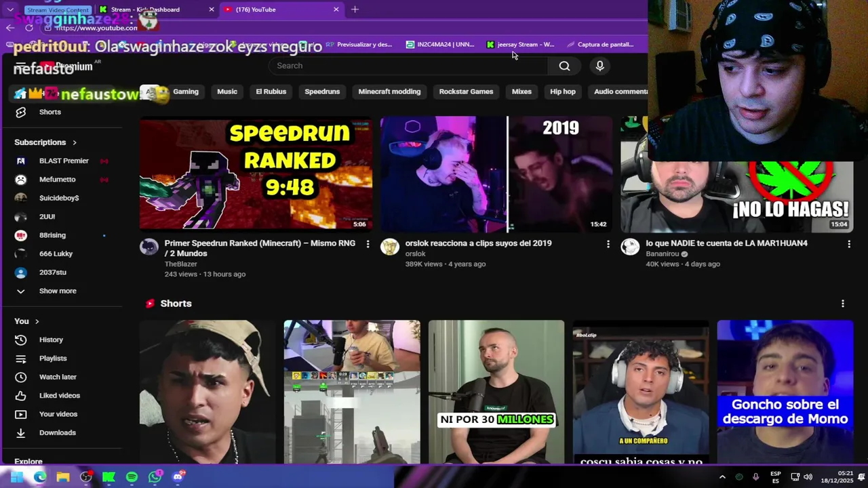Select the Gaming filter chip
Image resolution: width=868 pixels, height=488 pixels.
(186, 91)
